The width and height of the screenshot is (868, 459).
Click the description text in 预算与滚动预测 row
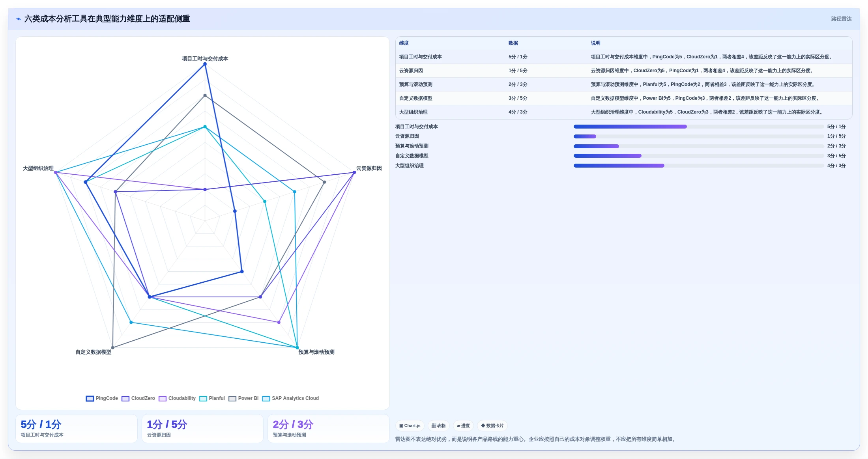tap(703, 84)
